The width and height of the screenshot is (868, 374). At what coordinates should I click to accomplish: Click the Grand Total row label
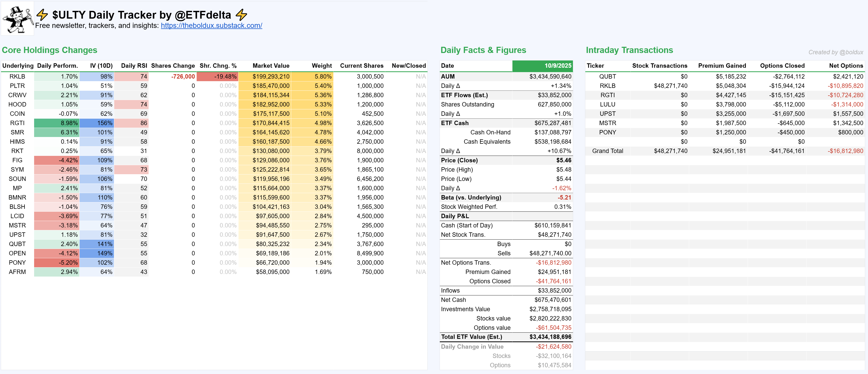coord(607,151)
